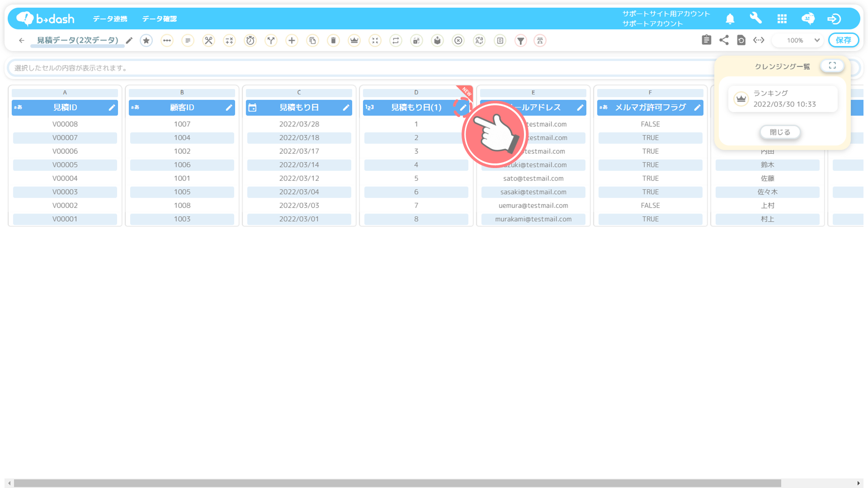The height and width of the screenshot is (488, 868).
Task: Select the ランキング entry in cleansing list
Action: click(x=783, y=99)
